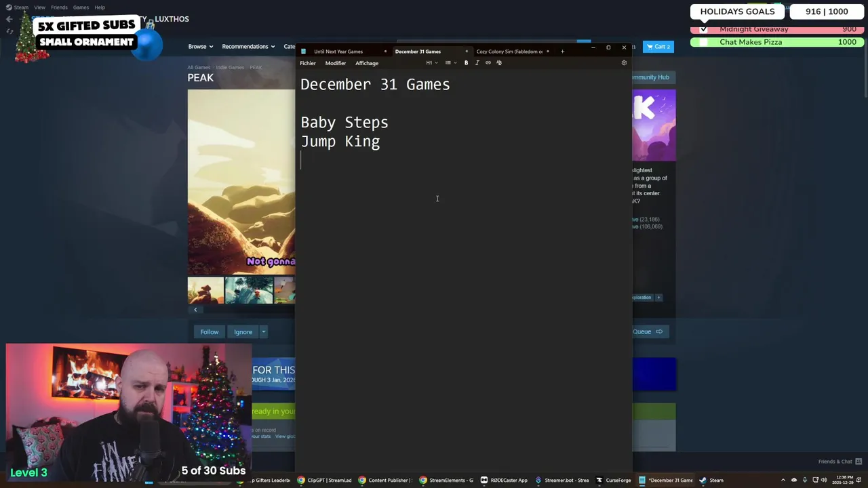Insert a link using Notepad toolbar
The height and width of the screenshot is (488, 868).
pyautogui.click(x=488, y=63)
